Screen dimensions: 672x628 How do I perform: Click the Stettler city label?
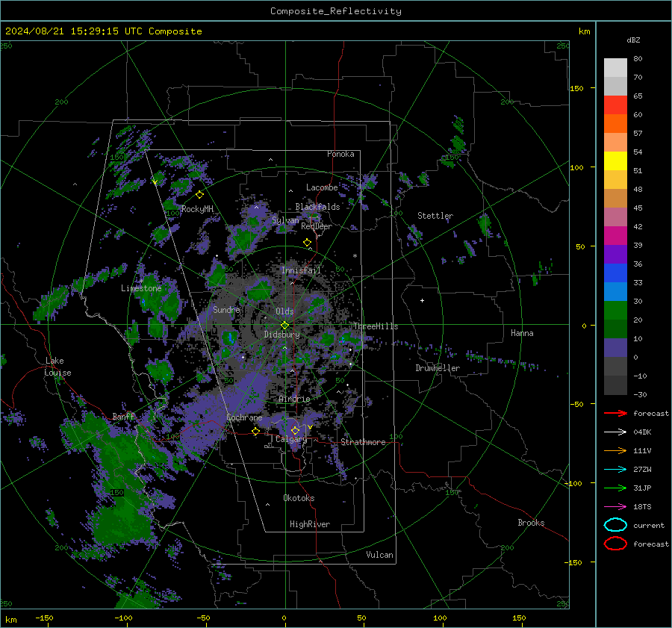pos(435,216)
